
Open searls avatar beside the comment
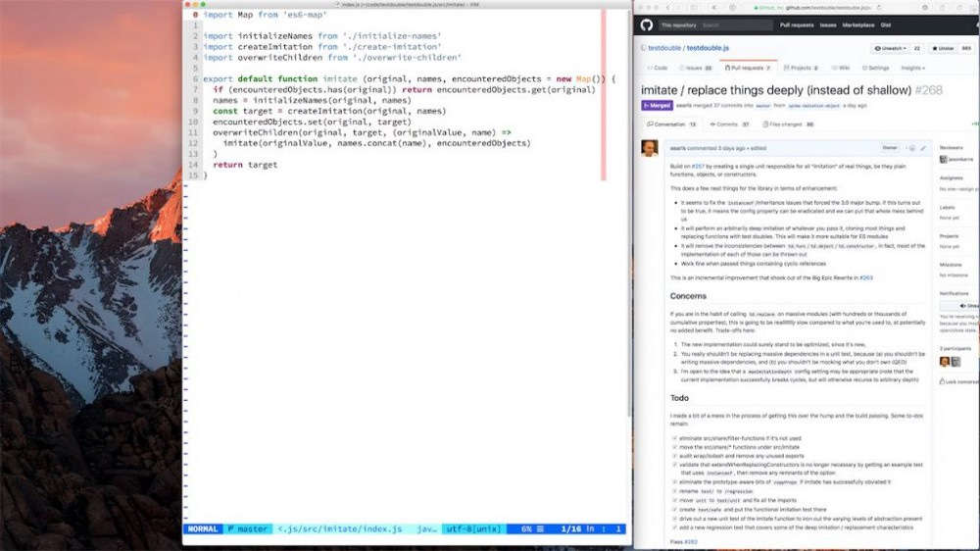point(650,148)
